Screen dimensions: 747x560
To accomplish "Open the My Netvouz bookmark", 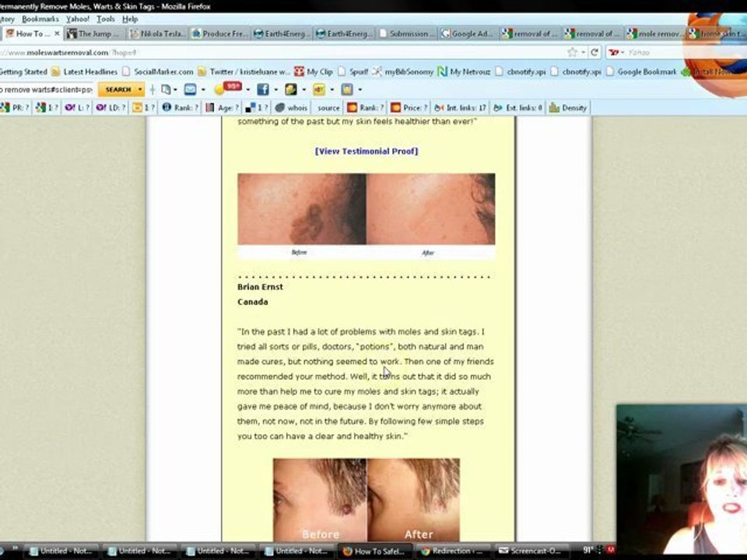I will (x=464, y=72).
